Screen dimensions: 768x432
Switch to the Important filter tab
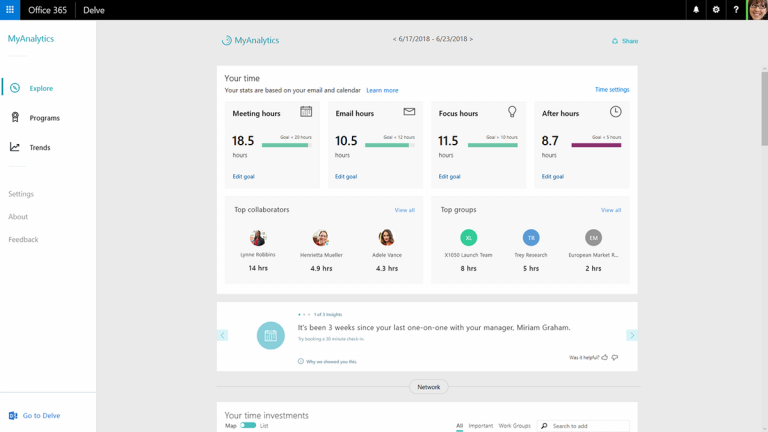point(480,426)
